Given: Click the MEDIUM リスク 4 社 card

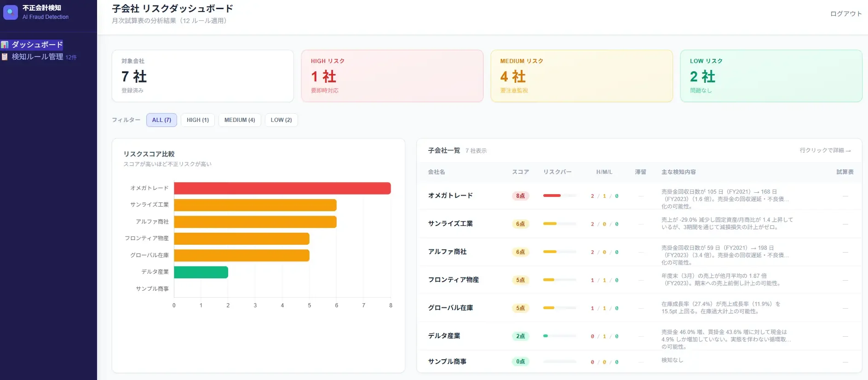Looking at the screenshot, I should coord(582,76).
